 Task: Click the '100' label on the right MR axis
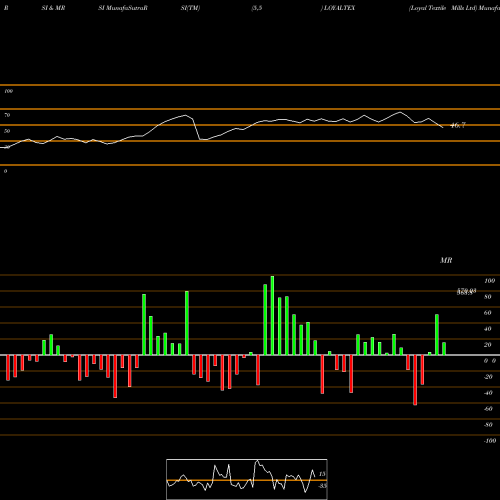489,281
